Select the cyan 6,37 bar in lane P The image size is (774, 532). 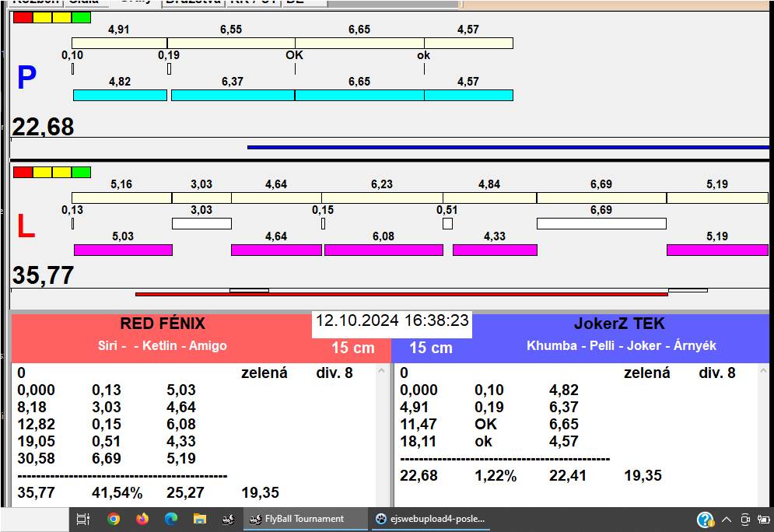(x=233, y=95)
